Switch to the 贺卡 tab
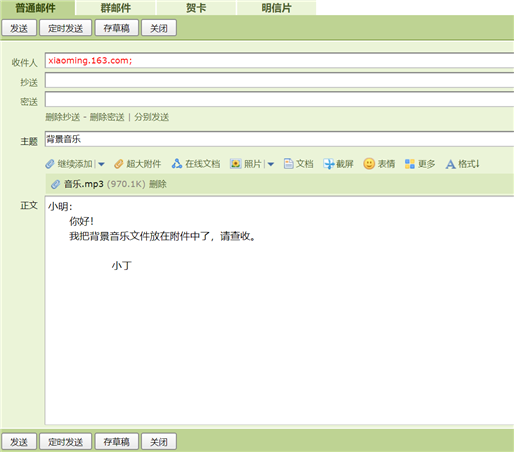The image size is (515, 454). [196, 8]
